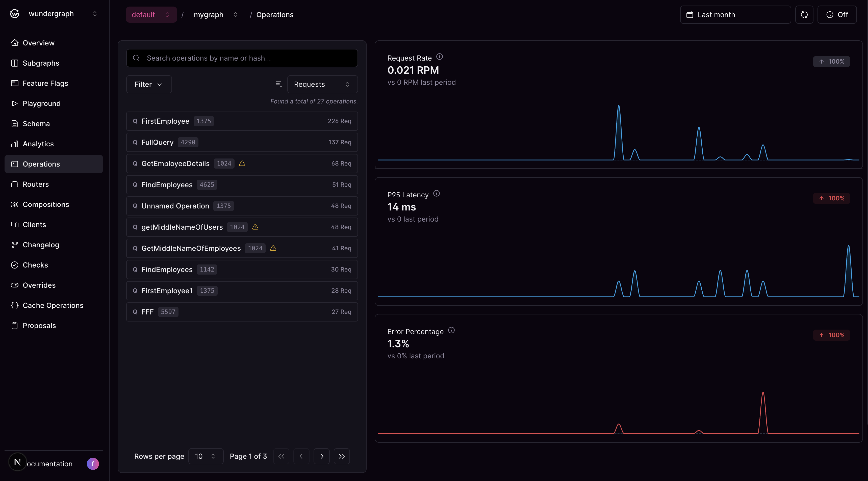868x481 pixels.
Task: Open the Requests sort dropdown
Action: tap(322, 84)
